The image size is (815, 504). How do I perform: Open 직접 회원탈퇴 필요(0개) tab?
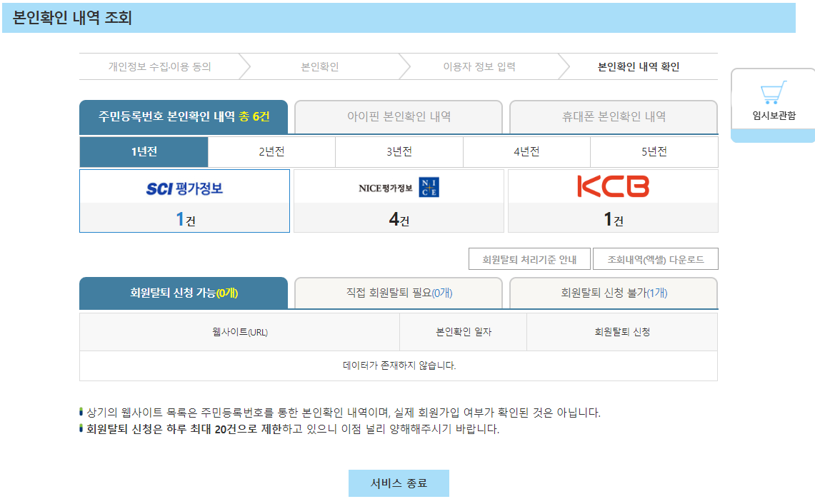[x=399, y=293]
